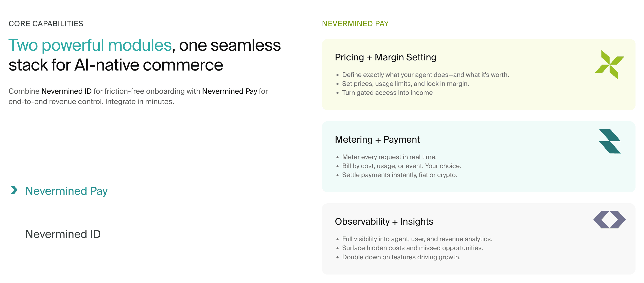Click the green NEVERMINED PAY section label

(355, 24)
